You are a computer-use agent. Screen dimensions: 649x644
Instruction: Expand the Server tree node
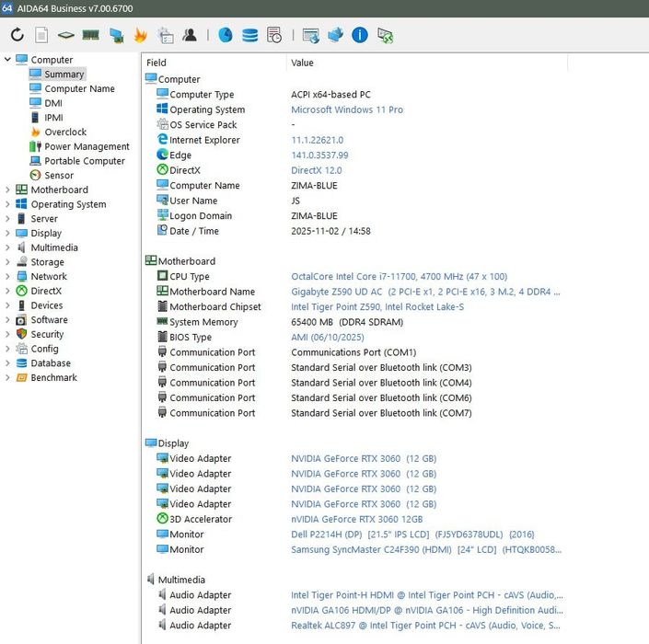click(7, 218)
